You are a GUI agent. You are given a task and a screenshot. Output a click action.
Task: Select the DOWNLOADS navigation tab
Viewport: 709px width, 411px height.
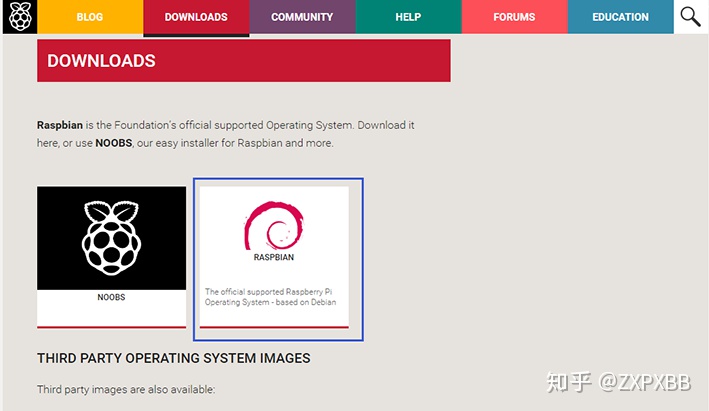(196, 17)
